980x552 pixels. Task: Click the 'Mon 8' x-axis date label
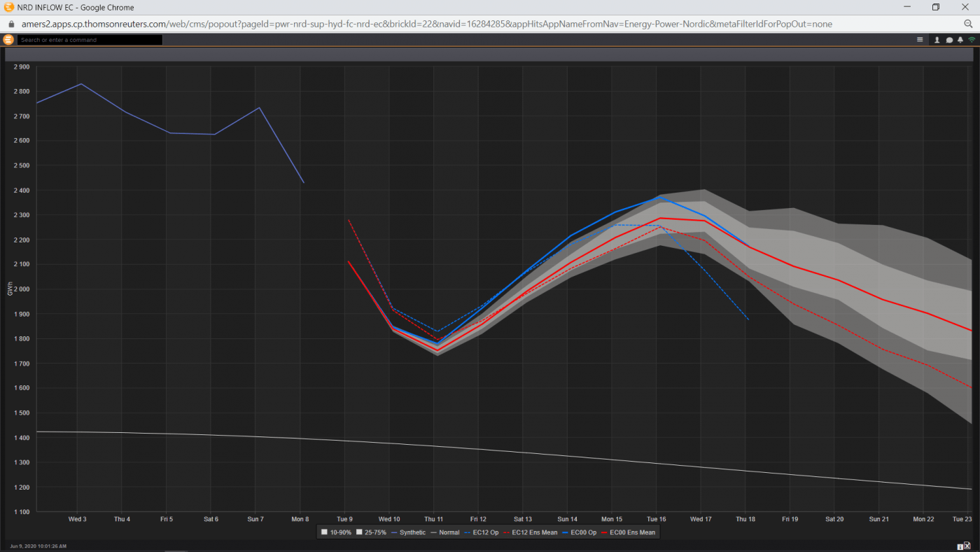coord(300,519)
